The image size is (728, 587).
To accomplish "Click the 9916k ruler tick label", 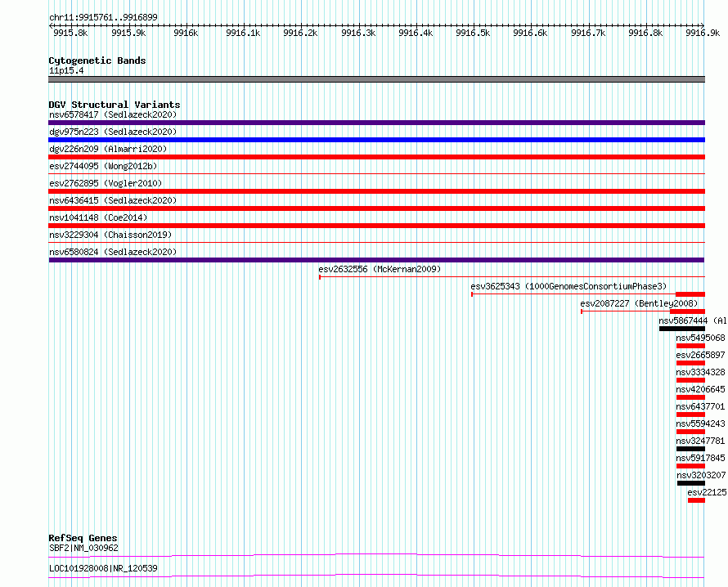I will click(x=186, y=33).
